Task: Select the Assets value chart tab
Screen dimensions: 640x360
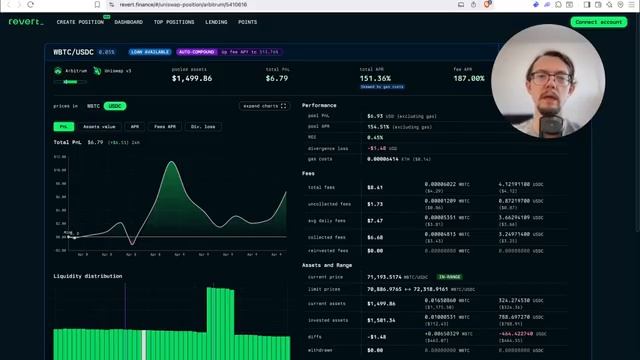Action: (99, 127)
